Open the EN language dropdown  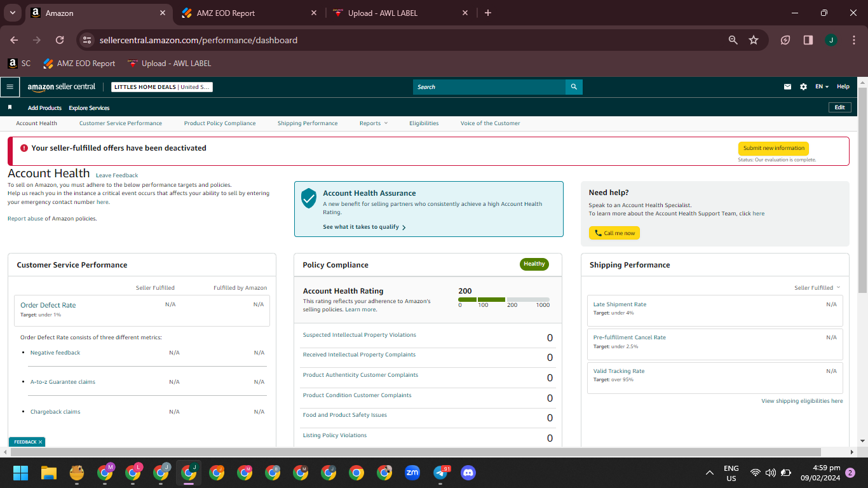click(x=822, y=87)
